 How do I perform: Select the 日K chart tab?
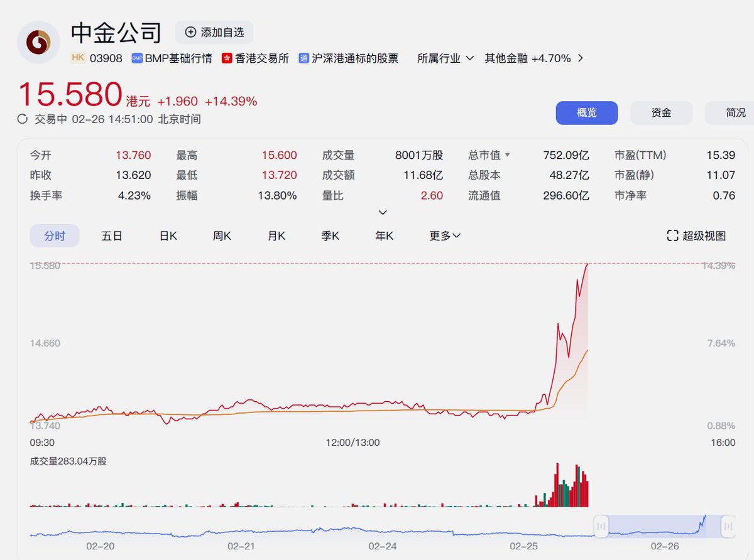click(x=168, y=235)
